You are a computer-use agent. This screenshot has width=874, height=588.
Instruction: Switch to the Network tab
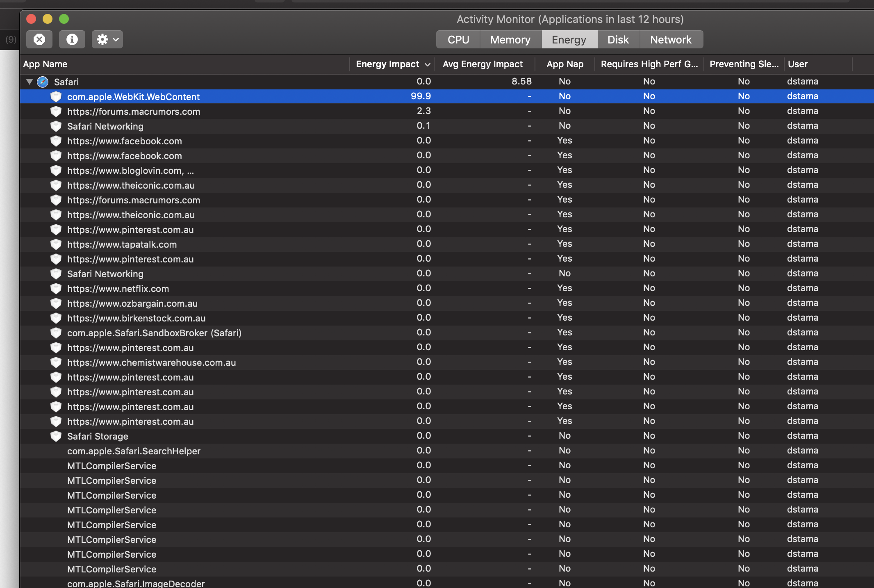click(671, 40)
